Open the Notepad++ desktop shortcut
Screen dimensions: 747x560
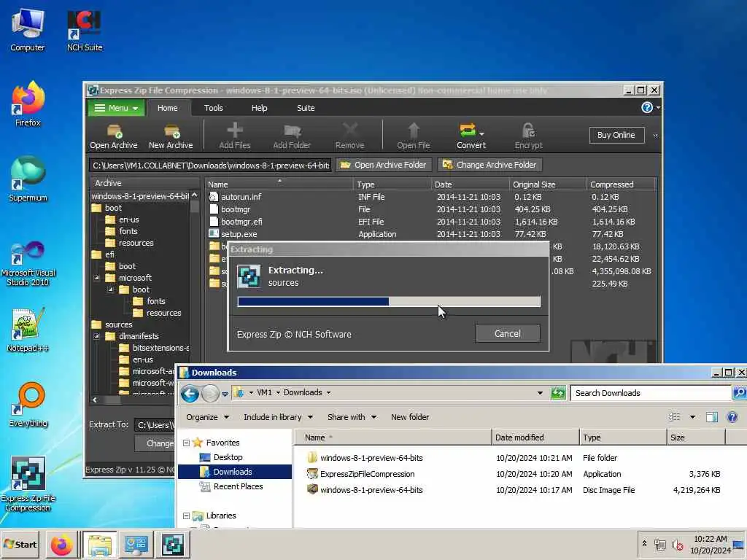pyautogui.click(x=28, y=330)
